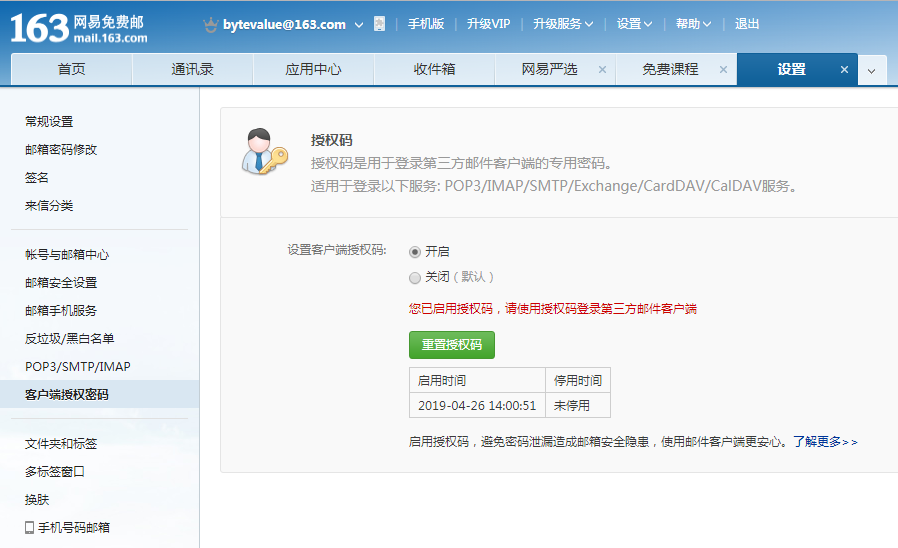Click the phone icon beside 手机号码邮箱
The height and width of the screenshot is (548, 898).
point(30,527)
